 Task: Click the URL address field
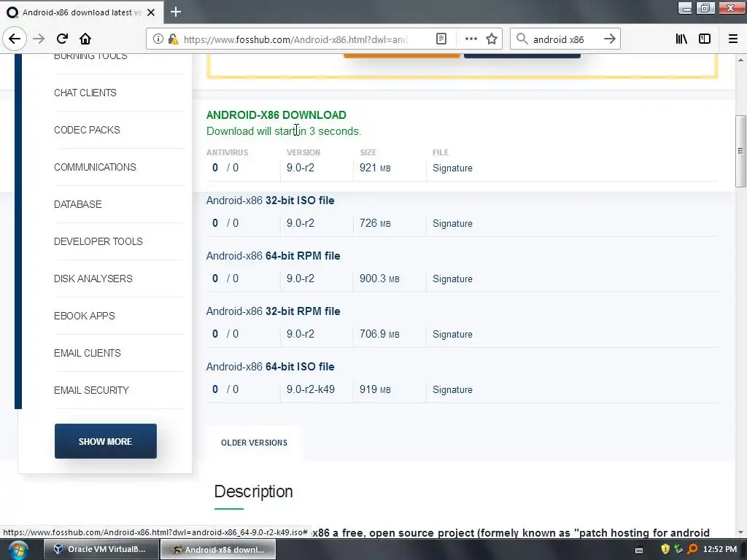[295, 39]
